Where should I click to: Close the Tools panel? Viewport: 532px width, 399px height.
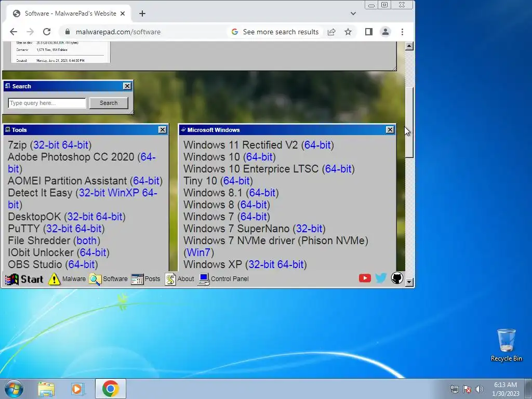coord(163,129)
